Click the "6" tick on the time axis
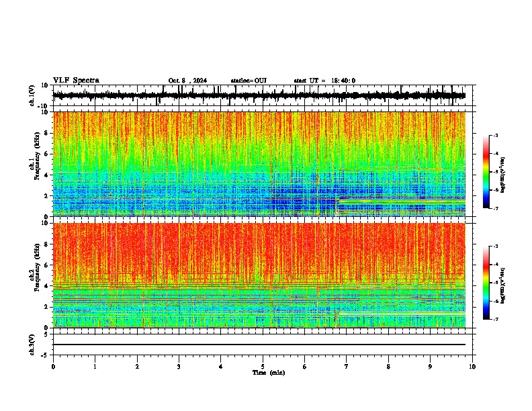 [x=305, y=367]
